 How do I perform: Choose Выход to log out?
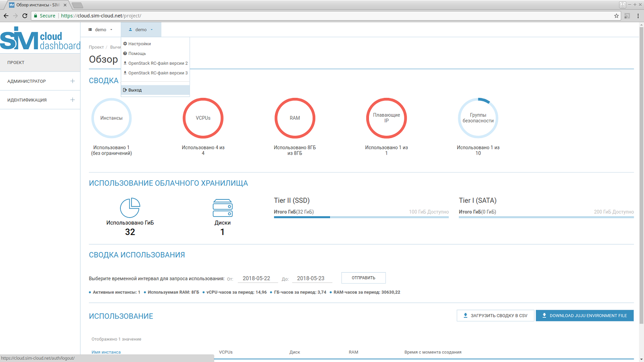[x=135, y=90]
